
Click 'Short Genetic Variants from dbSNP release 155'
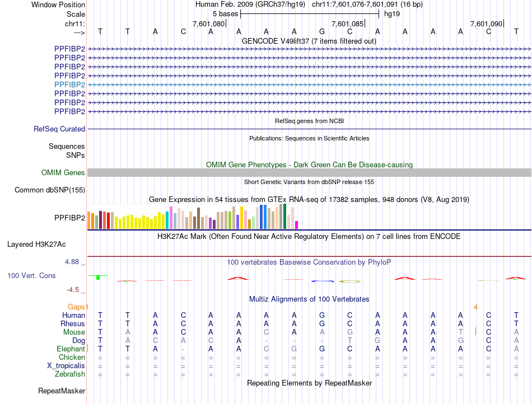[309, 182]
